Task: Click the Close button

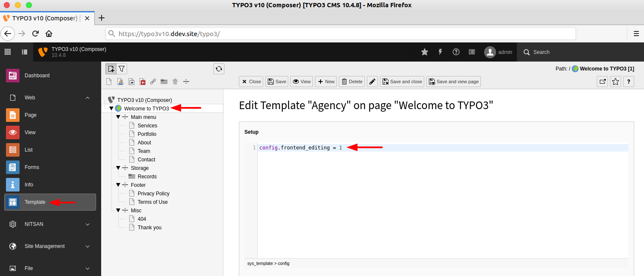Action: pos(251,82)
